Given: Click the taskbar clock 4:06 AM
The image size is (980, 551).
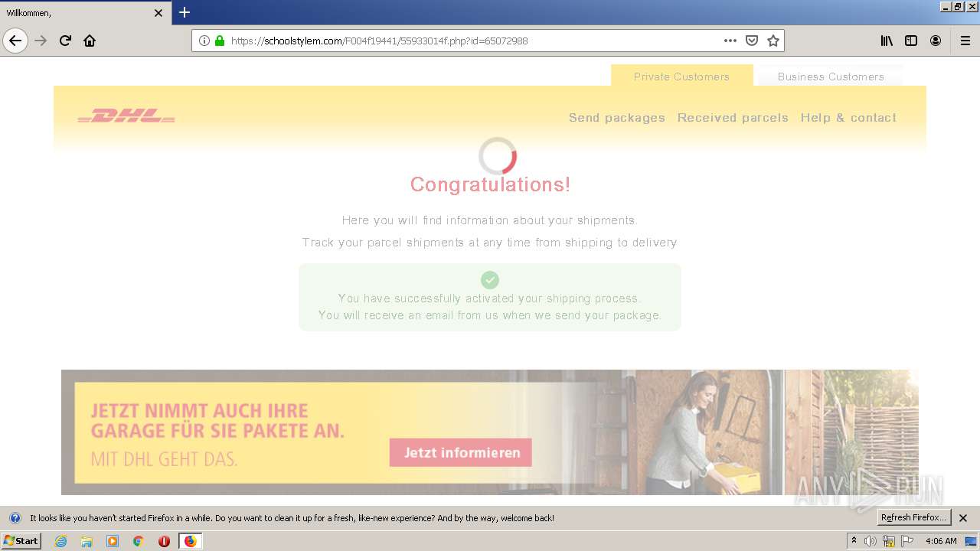Looking at the screenshot, I should coord(941,541).
